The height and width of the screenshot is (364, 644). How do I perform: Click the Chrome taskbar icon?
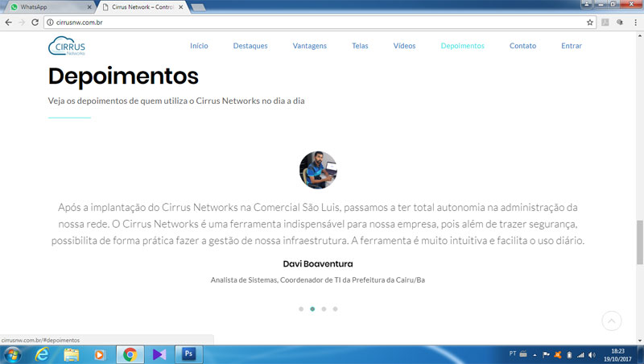(x=130, y=354)
